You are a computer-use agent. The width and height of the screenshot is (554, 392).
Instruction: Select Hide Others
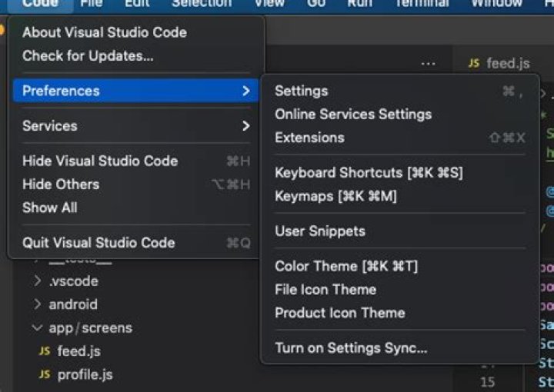(136, 184)
